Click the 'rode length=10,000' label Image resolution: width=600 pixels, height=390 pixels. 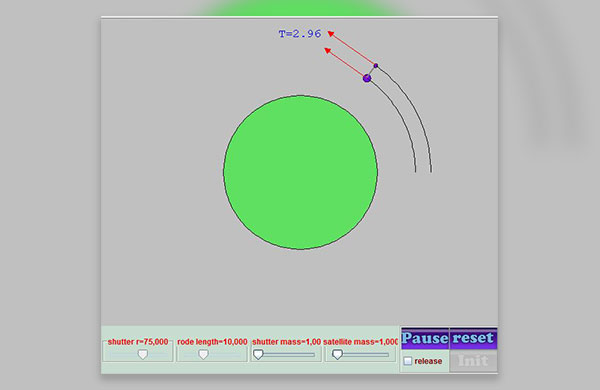212,342
